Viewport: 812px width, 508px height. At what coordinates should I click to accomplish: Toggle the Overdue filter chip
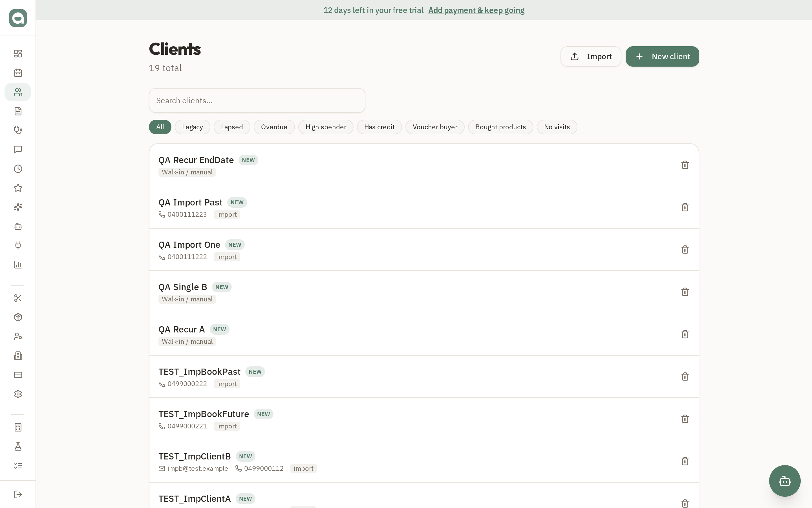click(274, 127)
